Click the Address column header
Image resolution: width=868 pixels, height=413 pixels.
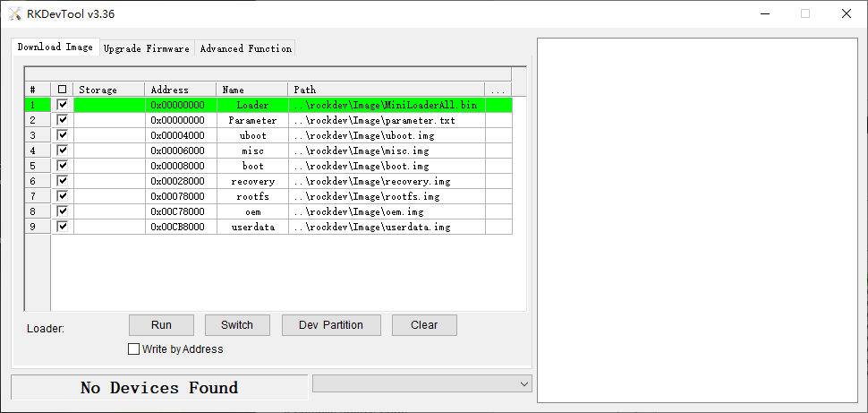click(181, 90)
